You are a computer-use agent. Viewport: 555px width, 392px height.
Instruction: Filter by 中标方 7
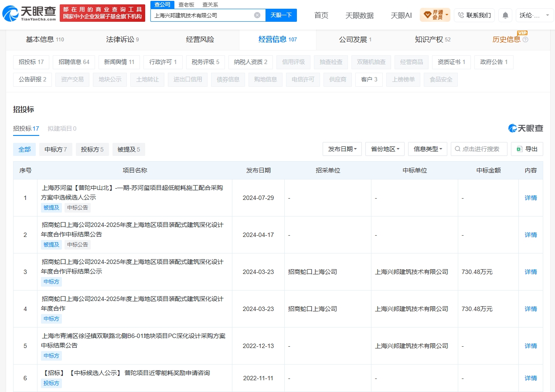click(x=56, y=149)
